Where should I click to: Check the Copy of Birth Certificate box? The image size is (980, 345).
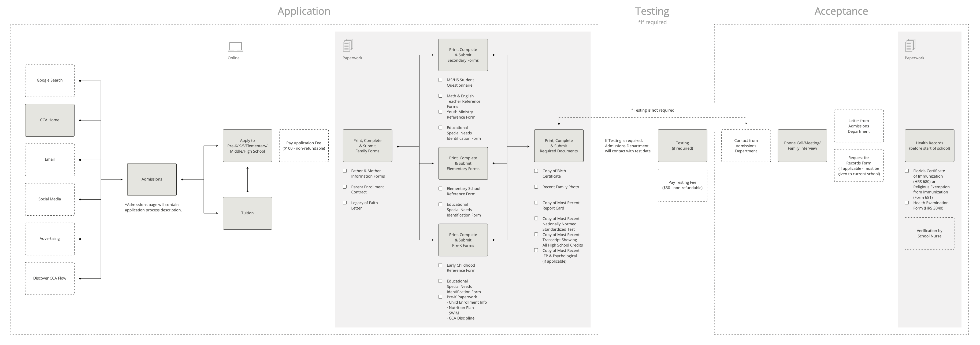pos(536,171)
